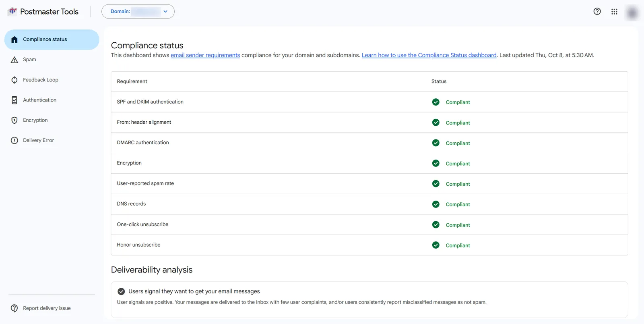Viewport: 644px width, 324px height.
Task: Click the SPF and DKIM authentication requirement
Action: 150,102
